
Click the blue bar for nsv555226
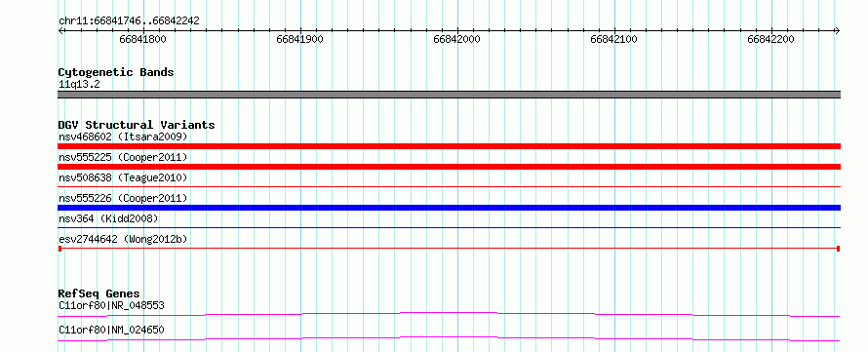[449, 208]
